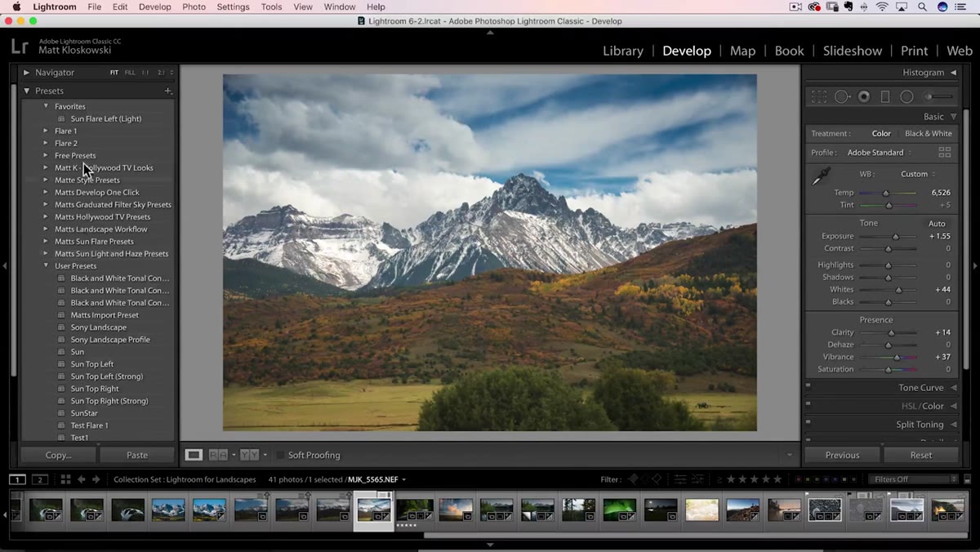Select the Spot Removal tool
The image size is (980, 552).
click(x=842, y=96)
